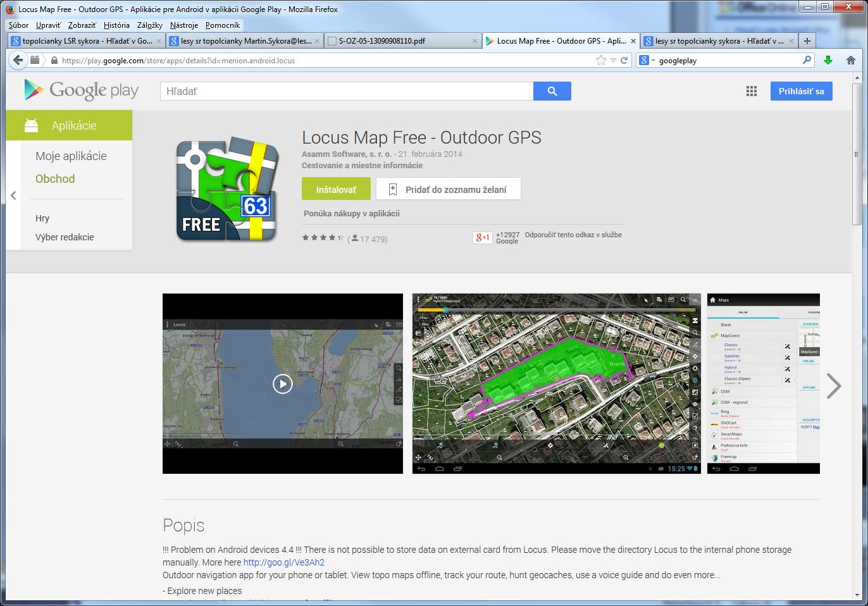The width and height of the screenshot is (868, 606).
Task: Click Pridať do zoznamu želaní button
Action: click(449, 189)
